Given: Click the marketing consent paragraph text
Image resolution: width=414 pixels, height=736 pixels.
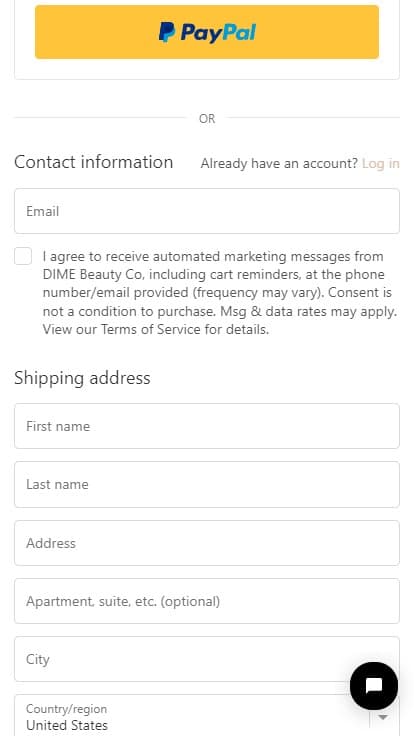Looking at the screenshot, I should (x=220, y=293).
